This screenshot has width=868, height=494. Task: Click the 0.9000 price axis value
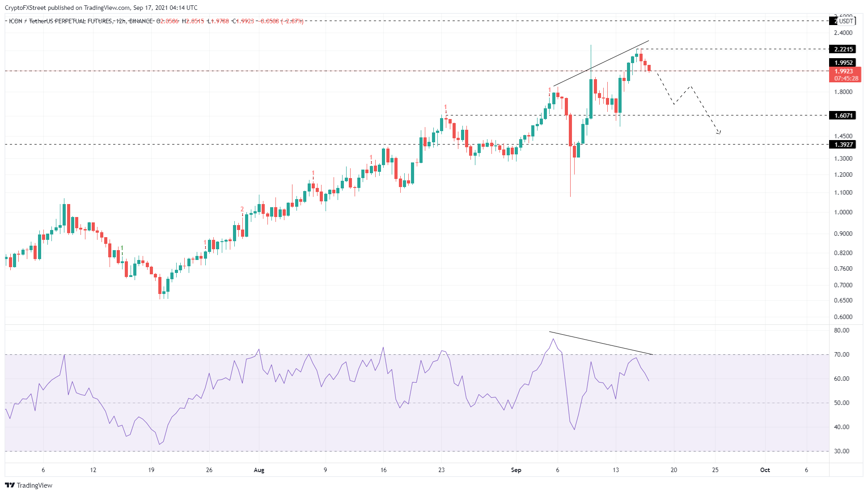[x=843, y=234]
